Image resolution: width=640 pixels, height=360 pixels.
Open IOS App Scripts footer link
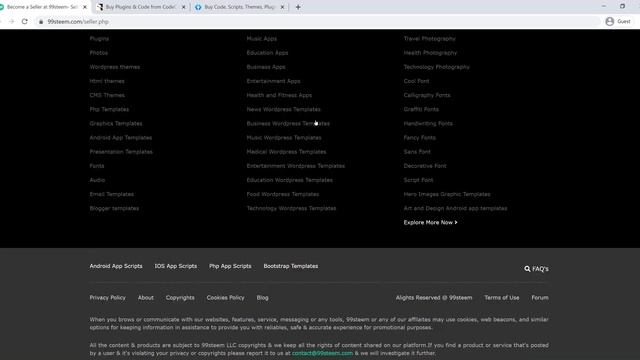click(176, 266)
